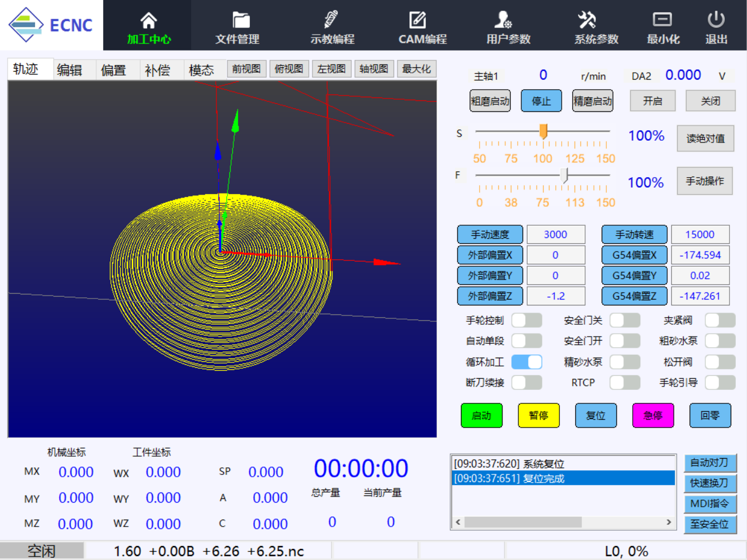Switch viewport to 俯视图
Image resolution: width=747 pixels, height=560 pixels.
coord(289,69)
